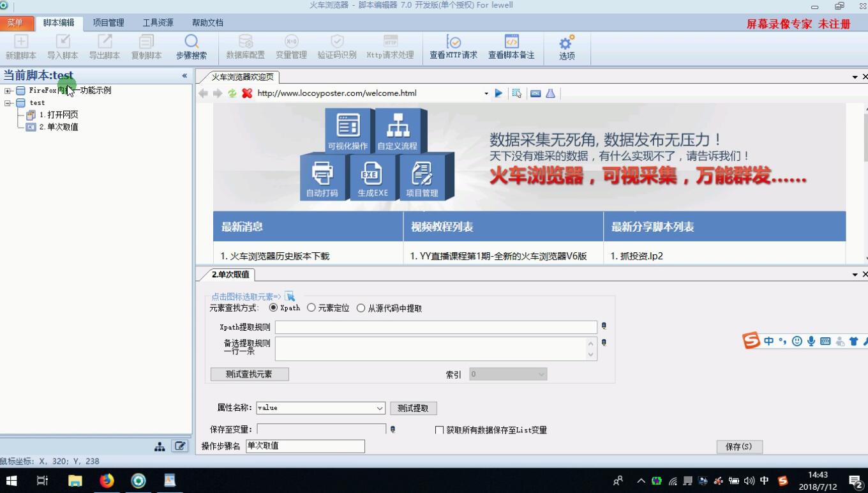
Task: Select the 2.单次取值 step tab
Action: 230,275
